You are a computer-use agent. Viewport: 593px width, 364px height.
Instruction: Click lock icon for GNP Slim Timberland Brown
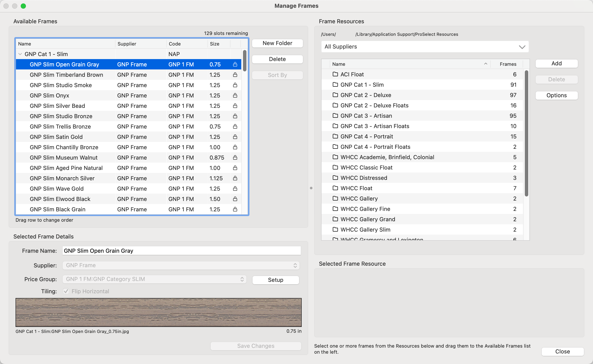(235, 75)
